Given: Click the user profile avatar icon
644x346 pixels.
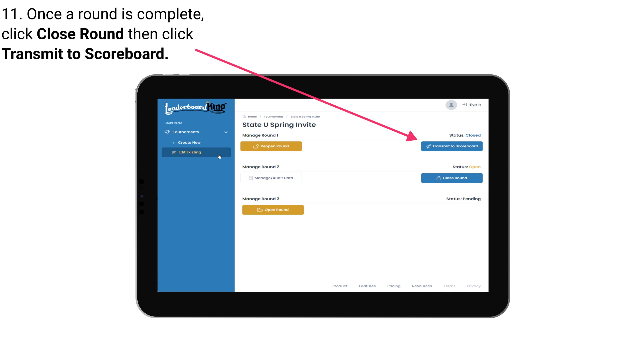Looking at the screenshot, I should click(x=450, y=106).
